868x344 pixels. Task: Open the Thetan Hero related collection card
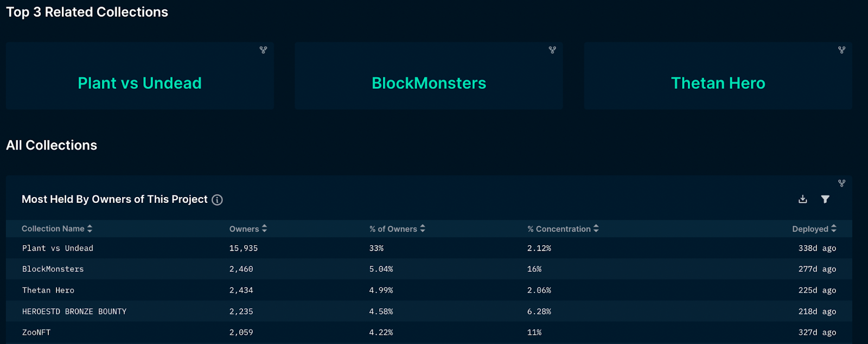tap(718, 76)
